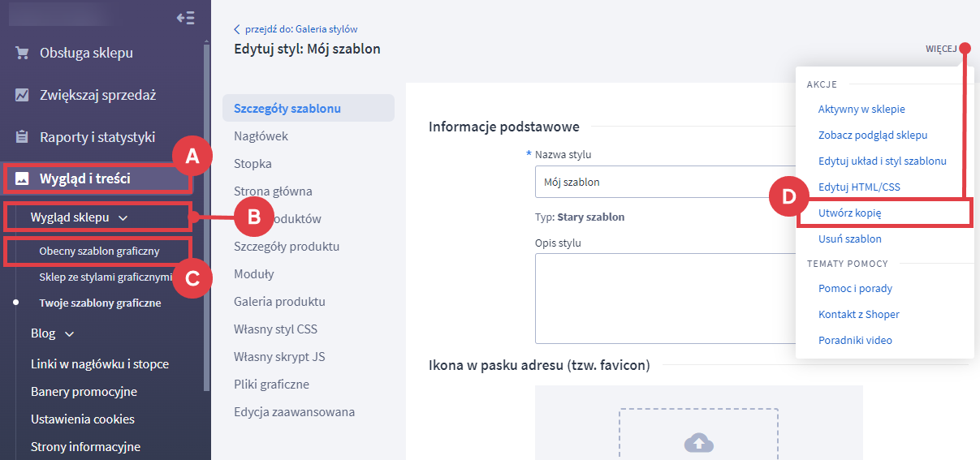
Task: Collapse the sidebar with the arrow icon
Action: click(185, 18)
